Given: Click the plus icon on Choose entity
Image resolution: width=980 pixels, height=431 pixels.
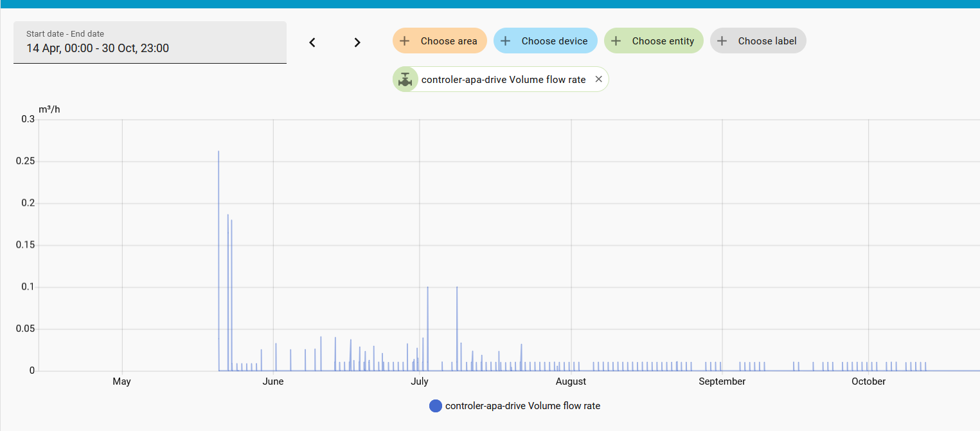Looking at the screenshot, I should coord(616,41).
